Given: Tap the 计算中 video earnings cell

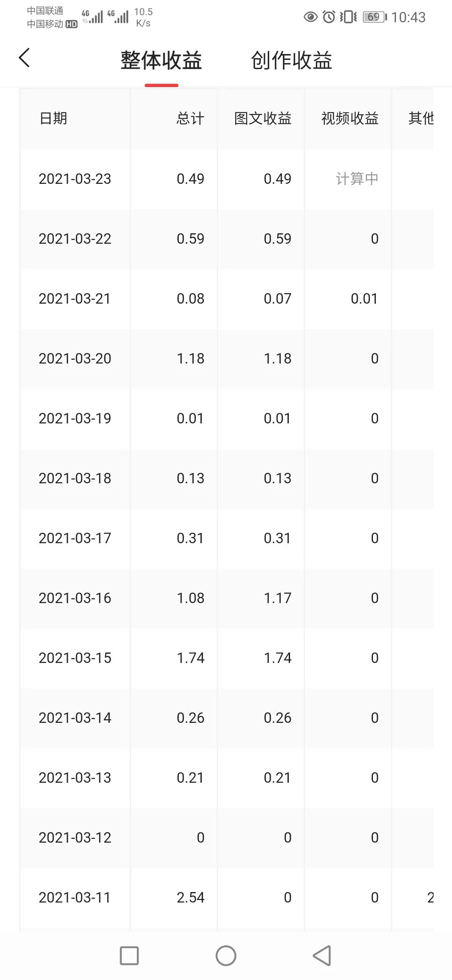Looking at the screenshot, I should pos(357,179).
